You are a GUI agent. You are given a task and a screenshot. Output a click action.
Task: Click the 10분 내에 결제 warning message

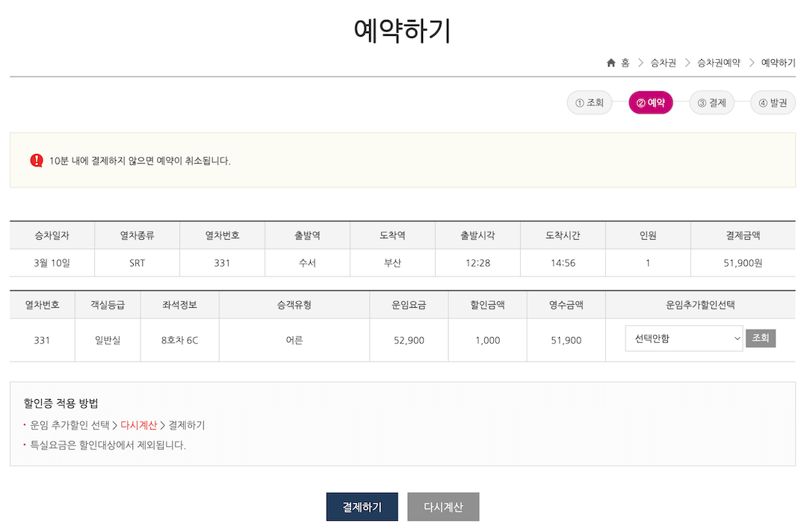[140, 161]
